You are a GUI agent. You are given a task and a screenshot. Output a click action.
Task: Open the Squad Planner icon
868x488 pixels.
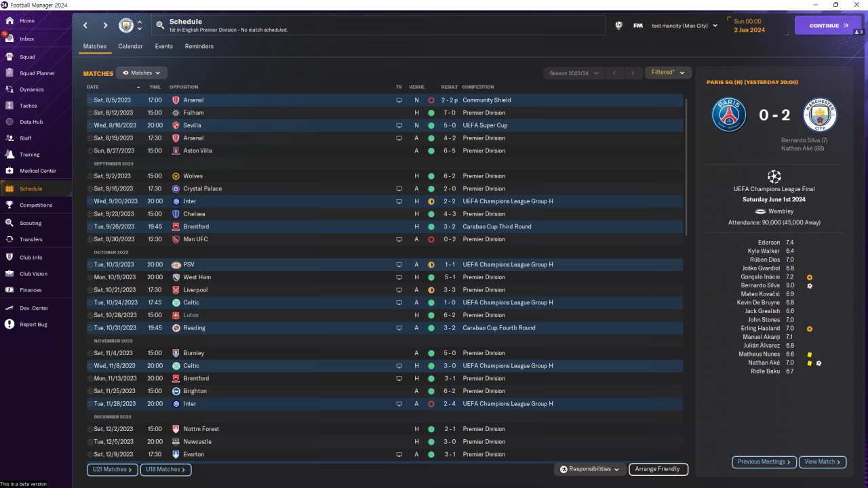coord(9,73)
